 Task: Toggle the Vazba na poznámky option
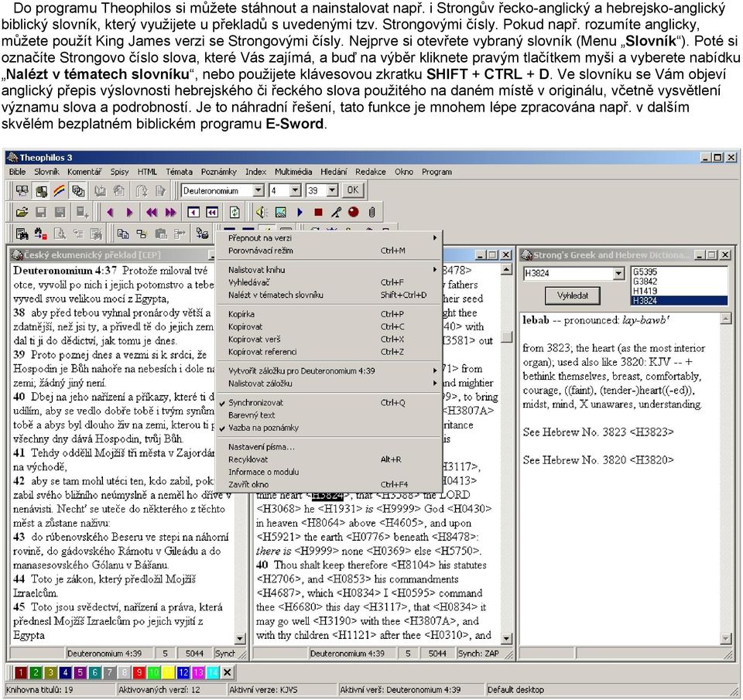pos(328,428)
